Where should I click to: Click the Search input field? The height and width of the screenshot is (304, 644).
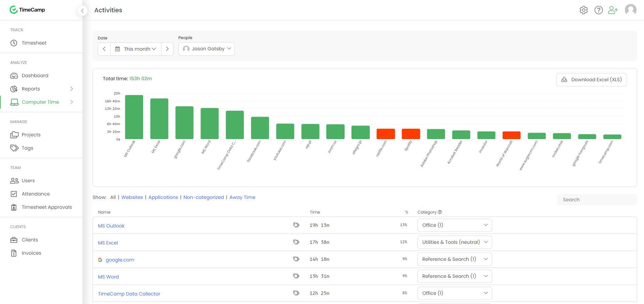click(x=597, y=200)
